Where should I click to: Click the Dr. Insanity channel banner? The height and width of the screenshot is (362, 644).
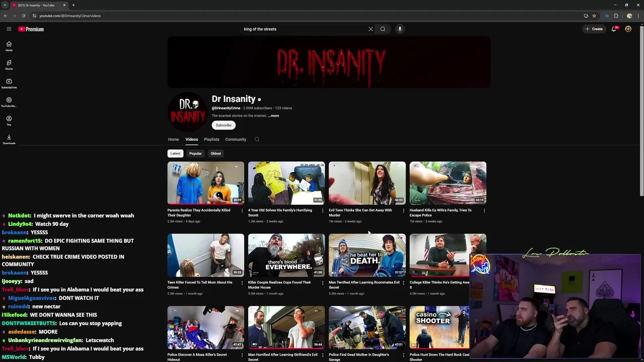[x=329, y=62]
